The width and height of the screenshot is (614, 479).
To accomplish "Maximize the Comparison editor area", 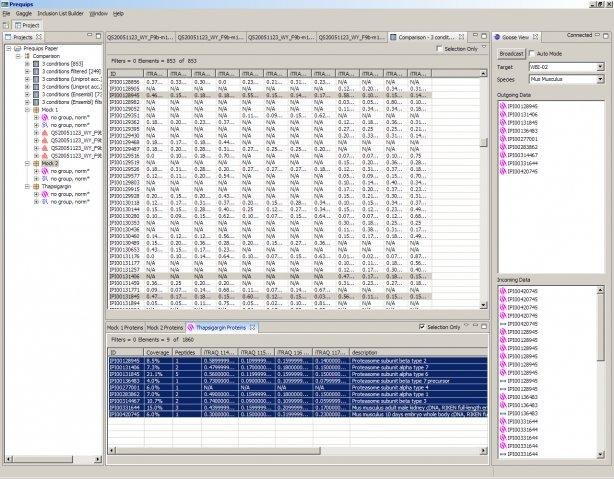I will 484,36.
